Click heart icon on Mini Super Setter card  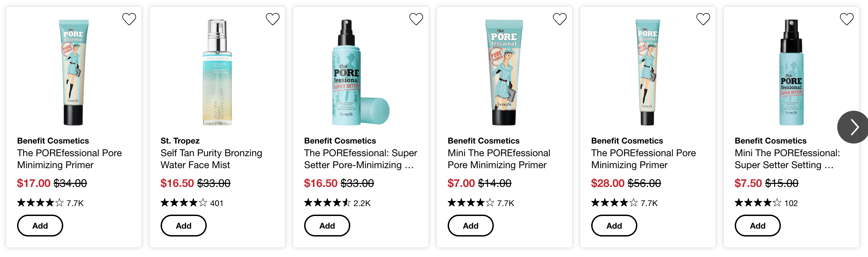(847, 19)
